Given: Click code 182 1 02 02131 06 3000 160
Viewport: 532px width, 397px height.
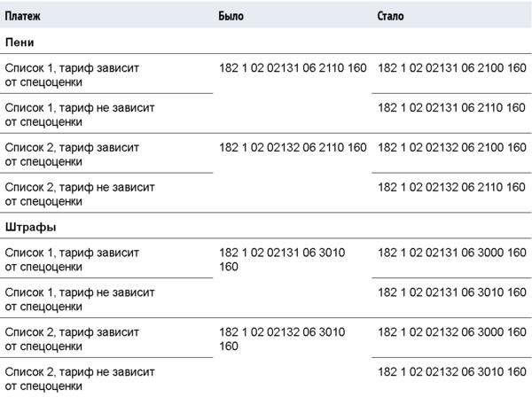Looking at the screenshot, I should tap(451, 253).
